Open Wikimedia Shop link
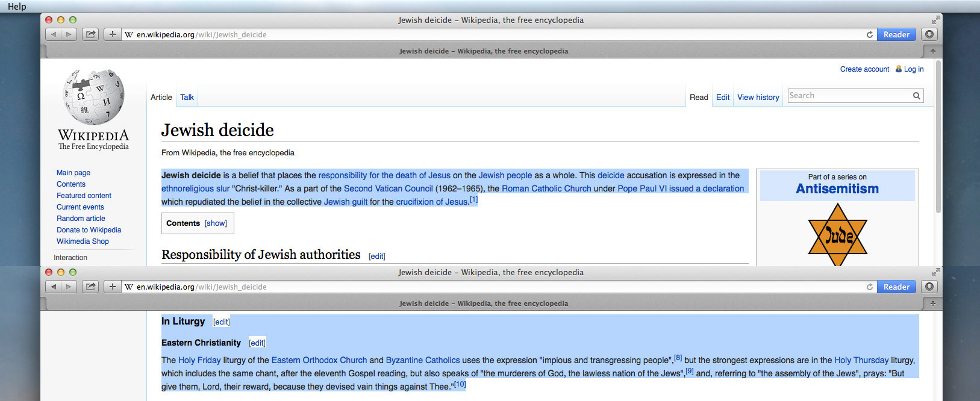980x401 pixels. point(83,241)
